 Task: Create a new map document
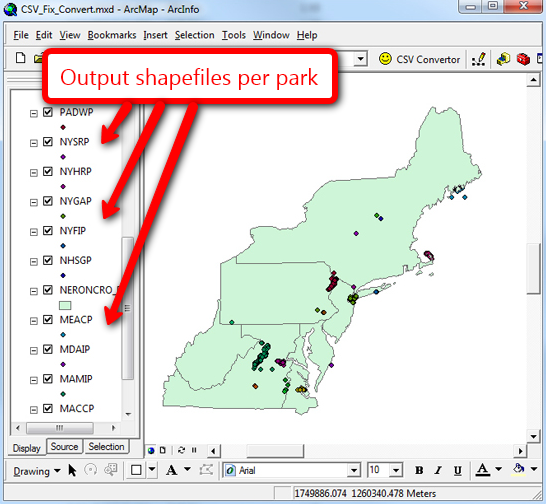pos(21,58)
